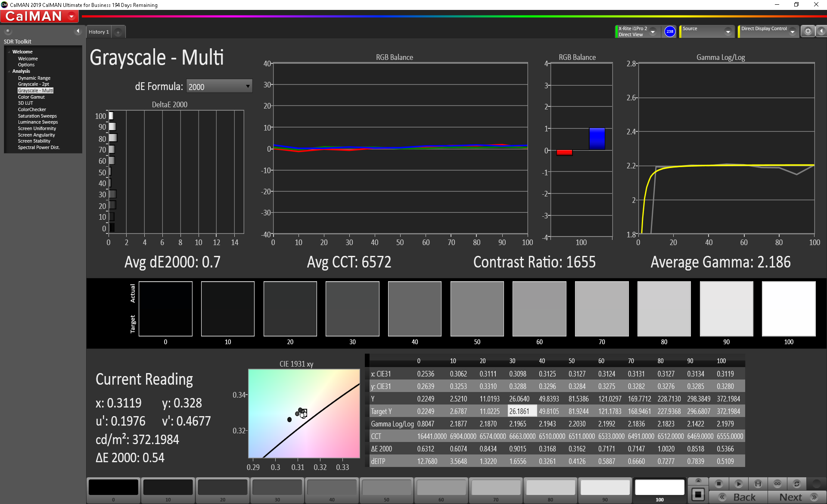Open the Direct Display Control dropdown
Image resolution: width=827 pixels, height=504 pixels.
pyautogui.click(x=792, y=31)
